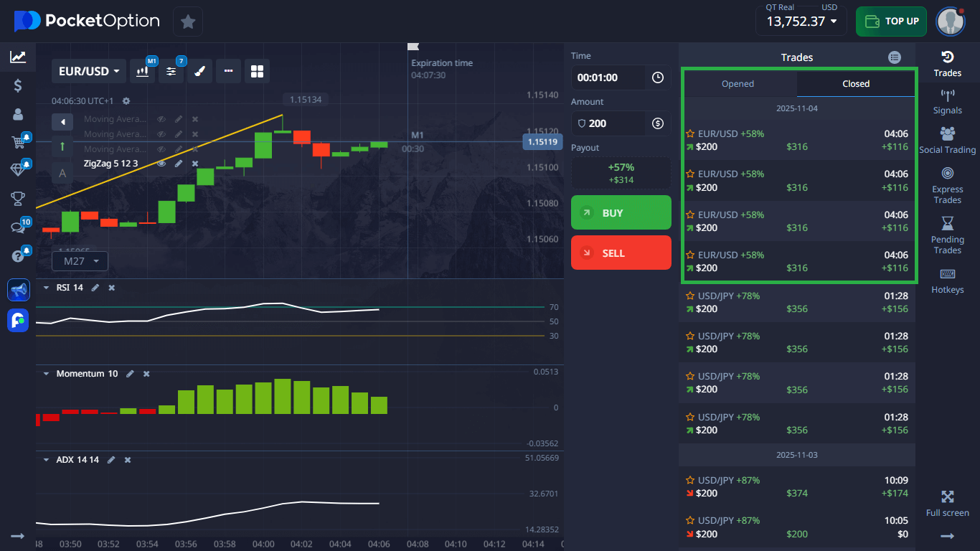Switch to the Opened trades tab
Image resolution: width=980 pixels, height=551 pixels.
(738, 83)
